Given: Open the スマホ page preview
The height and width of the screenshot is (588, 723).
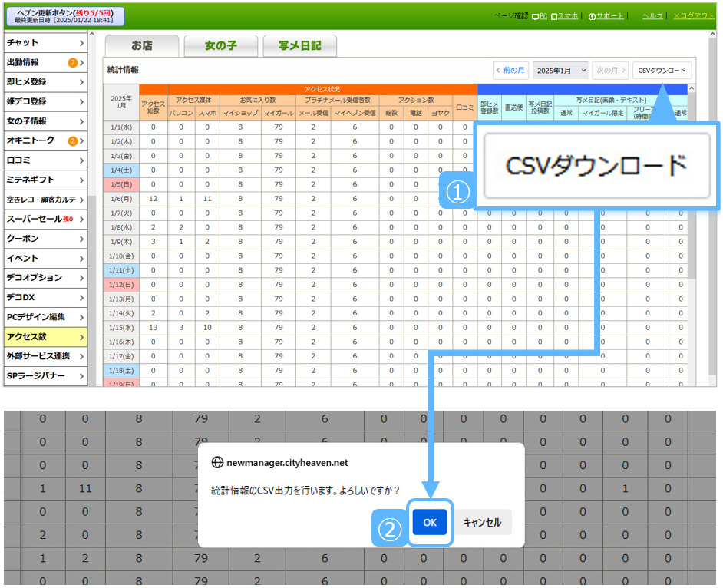Looking at the screenshot, I should click(564, 16).
